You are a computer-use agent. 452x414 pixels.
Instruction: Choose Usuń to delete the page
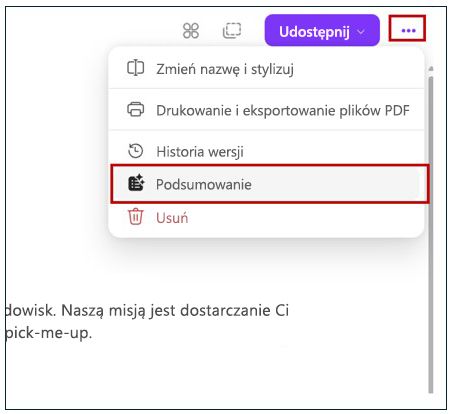coord(266,218)
